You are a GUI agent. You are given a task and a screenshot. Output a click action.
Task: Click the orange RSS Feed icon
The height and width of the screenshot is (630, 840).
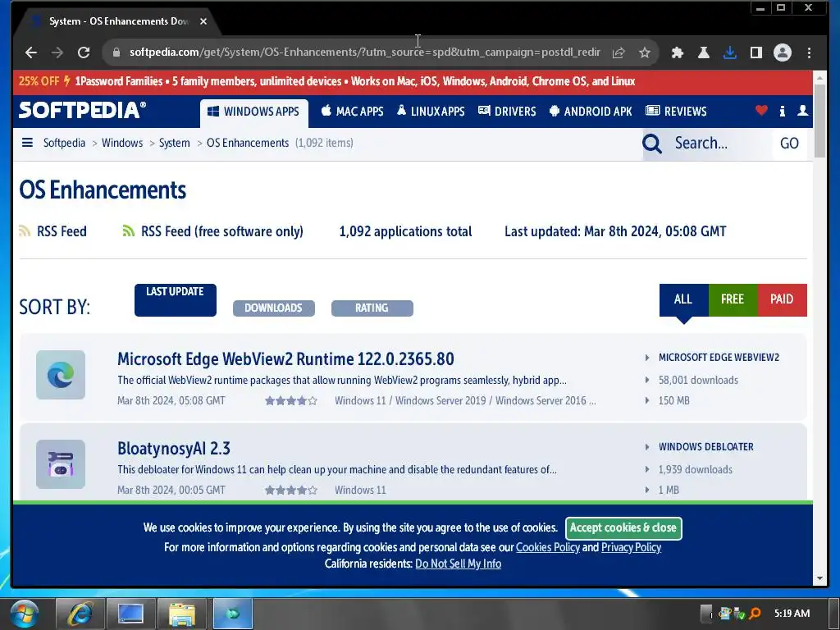click(24, 231)
